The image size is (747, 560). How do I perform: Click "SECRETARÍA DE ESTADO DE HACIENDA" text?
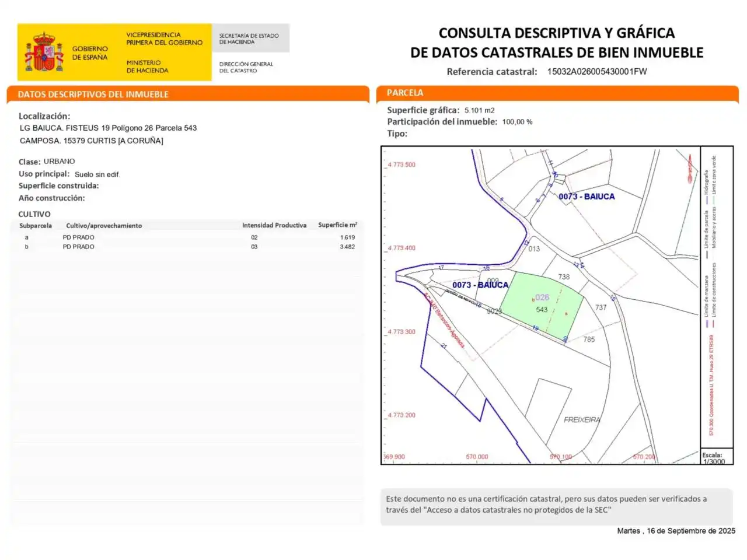249,38
